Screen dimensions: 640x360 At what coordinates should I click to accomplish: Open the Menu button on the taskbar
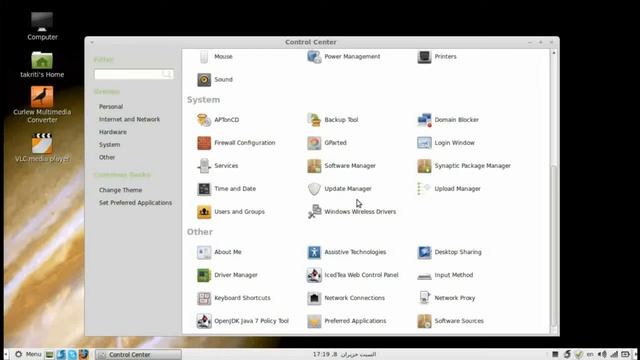click(x=28, y=354)
